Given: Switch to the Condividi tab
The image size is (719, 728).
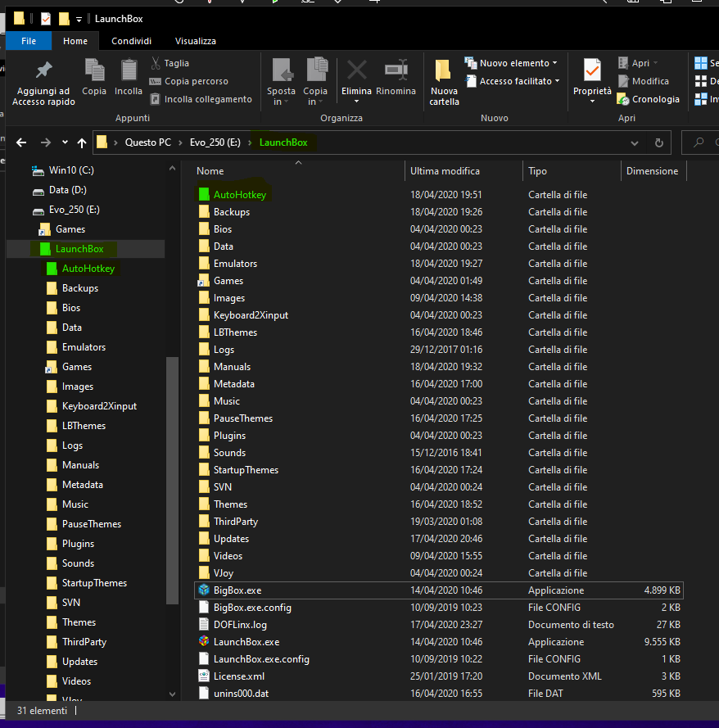Looking at the screenshot, I should [131, 41].
